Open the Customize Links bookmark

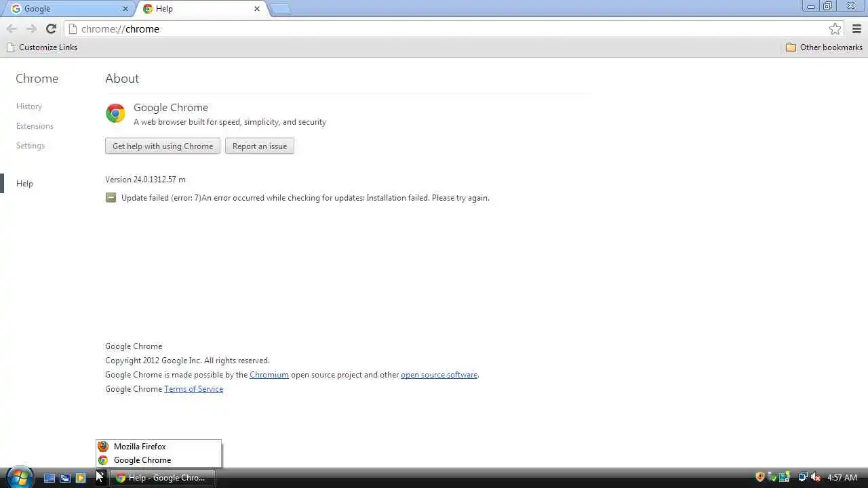(41, 47)
